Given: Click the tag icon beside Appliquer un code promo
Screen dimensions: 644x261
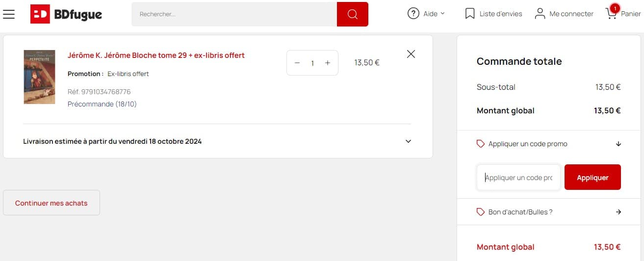Looking at the screenshot, I should 481,144.
